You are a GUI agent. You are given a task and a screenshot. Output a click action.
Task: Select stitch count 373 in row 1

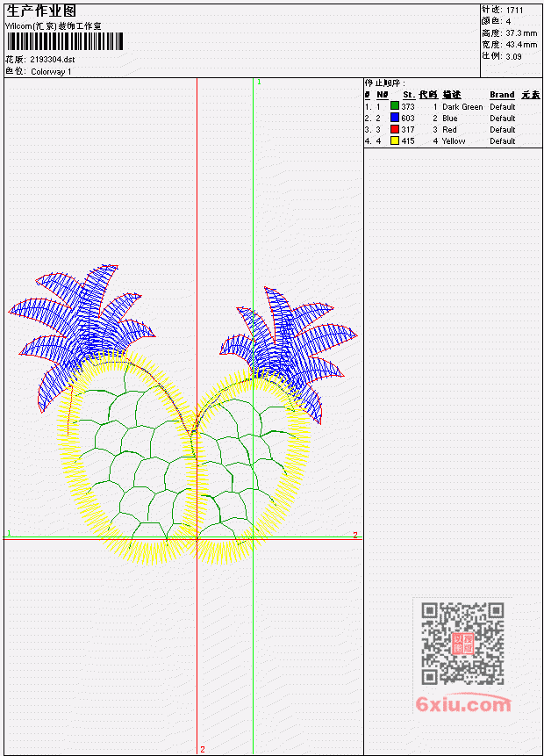[x=408, y=106]
